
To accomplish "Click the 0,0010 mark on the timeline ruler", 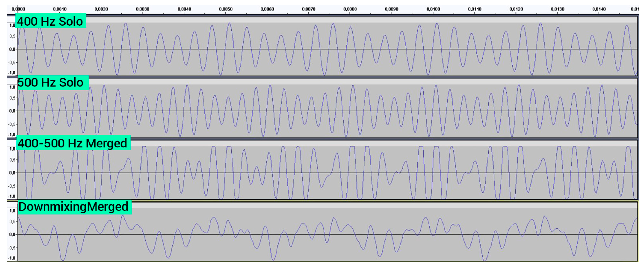I will click(x=60, y=9).
